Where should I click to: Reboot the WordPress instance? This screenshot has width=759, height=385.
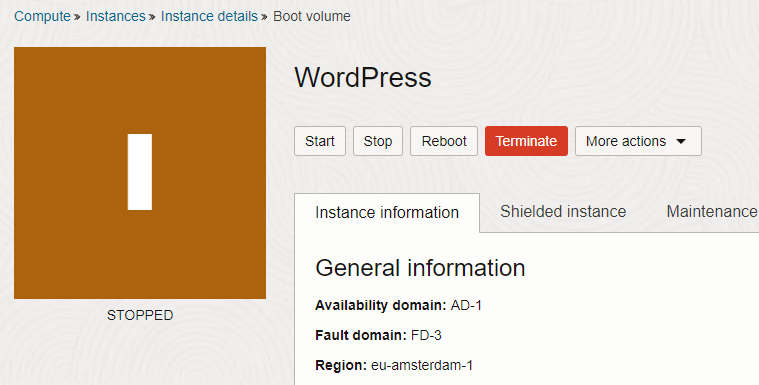click(444, 141)
